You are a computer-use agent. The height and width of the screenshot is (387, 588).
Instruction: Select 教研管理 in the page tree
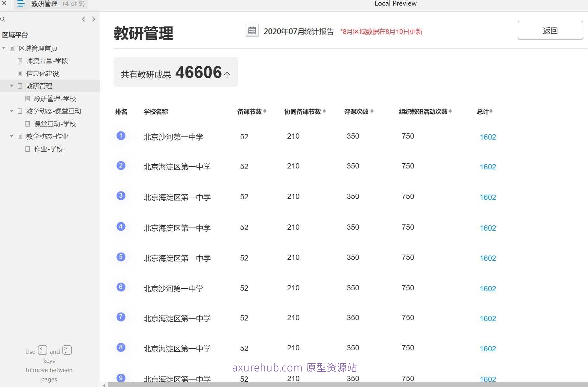39,86
